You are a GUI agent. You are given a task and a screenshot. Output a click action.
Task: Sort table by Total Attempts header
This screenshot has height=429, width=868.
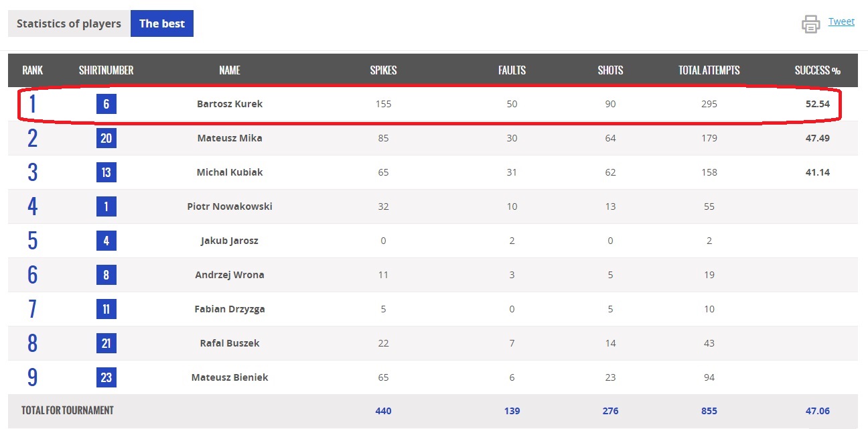click(x=709, y=70)
